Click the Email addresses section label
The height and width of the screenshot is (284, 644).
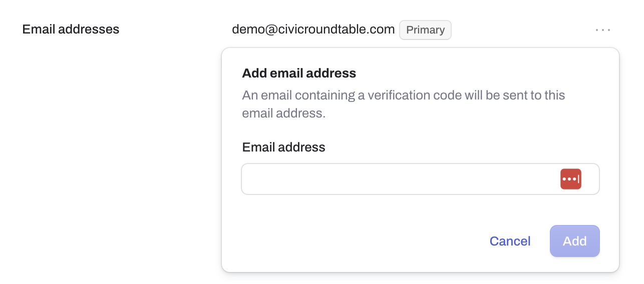pyautogui.click(x=71, y=29)
